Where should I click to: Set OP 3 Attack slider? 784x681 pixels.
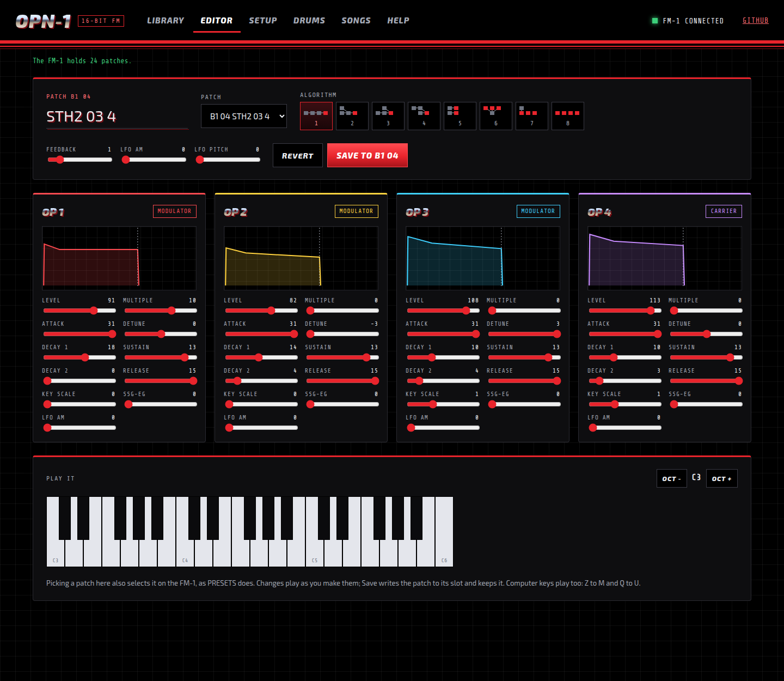point(443,334)
